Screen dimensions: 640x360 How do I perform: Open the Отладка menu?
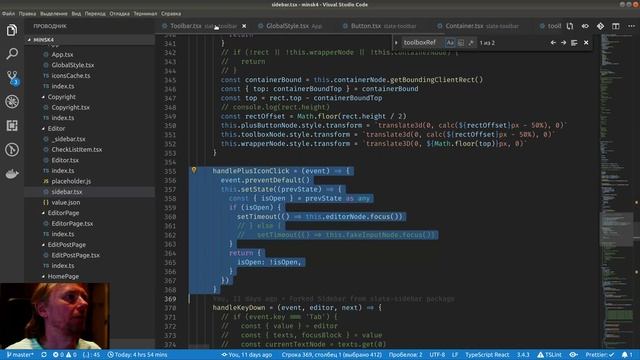(120, 13)
